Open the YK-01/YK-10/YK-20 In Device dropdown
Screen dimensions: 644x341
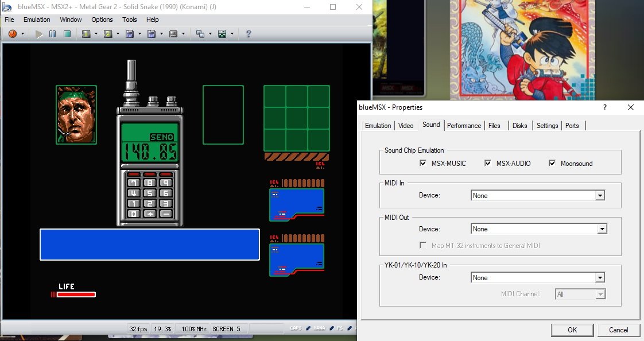tap(600, 278)
